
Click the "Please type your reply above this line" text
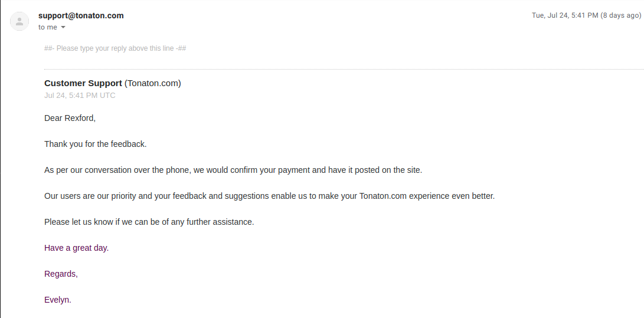[115, 48]
